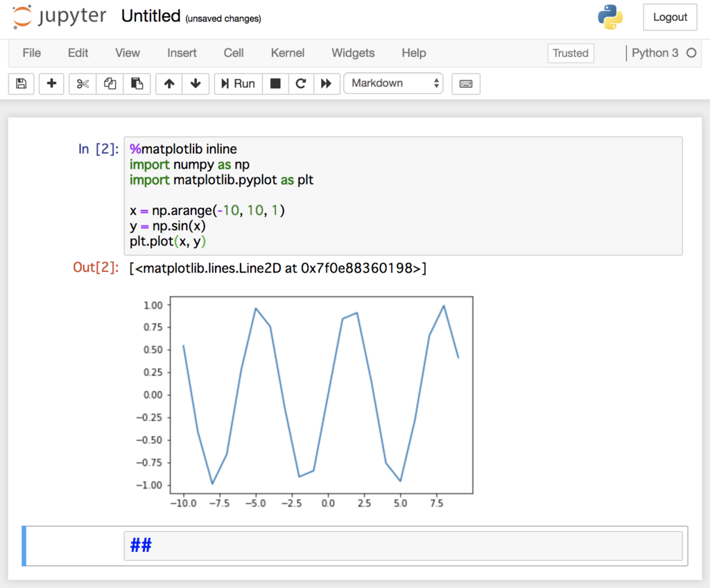Open the Kernel menu
Viewport: 710px width, 588px height.
click(288, 53)
